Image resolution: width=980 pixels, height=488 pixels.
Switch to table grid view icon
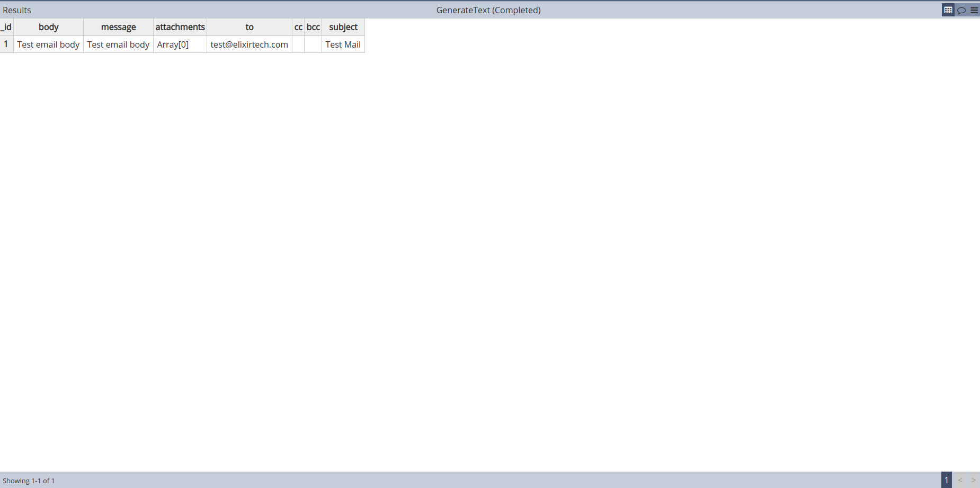(948, 10)
